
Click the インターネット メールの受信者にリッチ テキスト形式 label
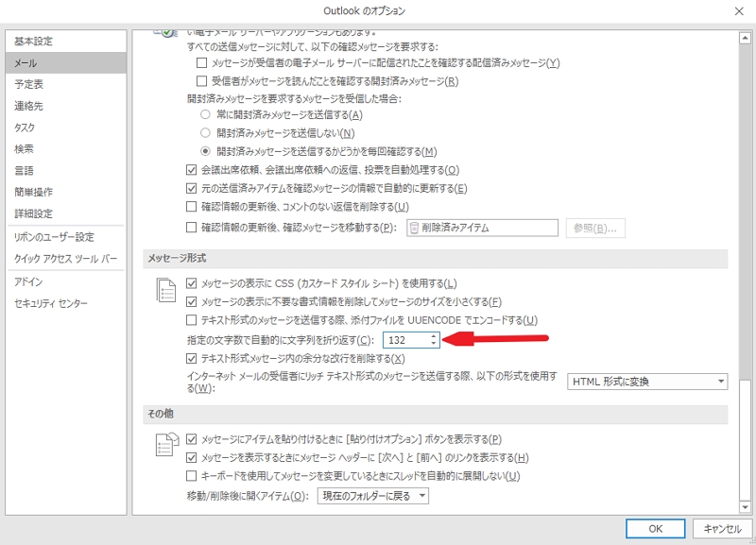pos(372,382)
